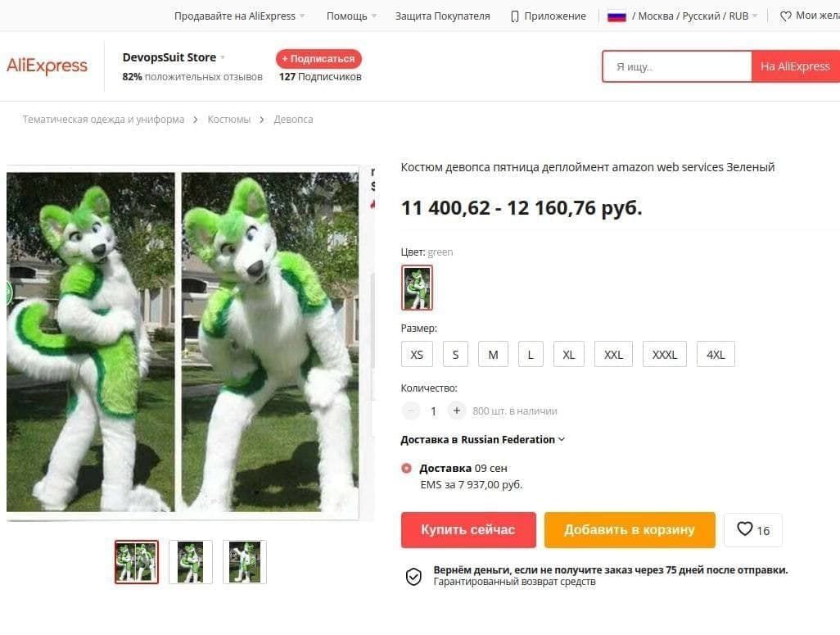This screenshot has height=635, width=840.
Task: Click the Купить сейчас button
Action: click(x=468, y=530)
